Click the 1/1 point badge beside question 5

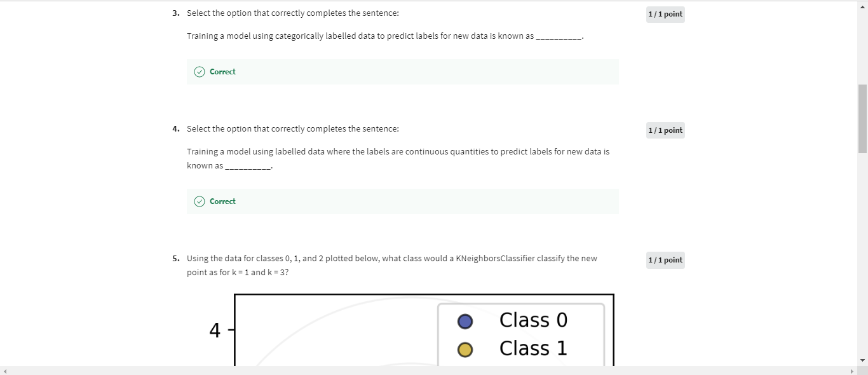pyautogui.click(x=665, y=259)
